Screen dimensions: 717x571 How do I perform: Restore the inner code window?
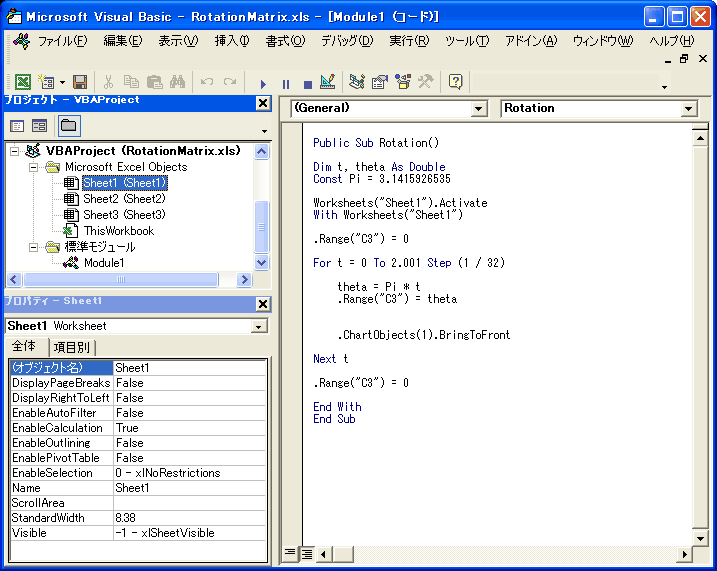click(x=684, y=59)
